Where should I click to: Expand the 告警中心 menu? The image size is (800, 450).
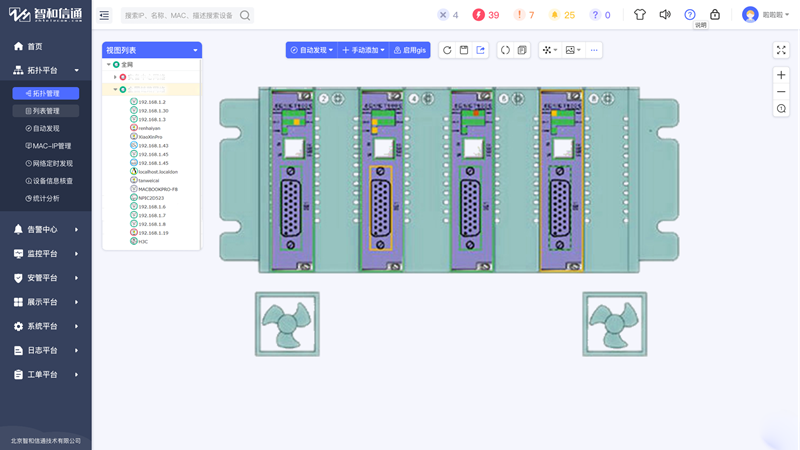pos(46,230)
